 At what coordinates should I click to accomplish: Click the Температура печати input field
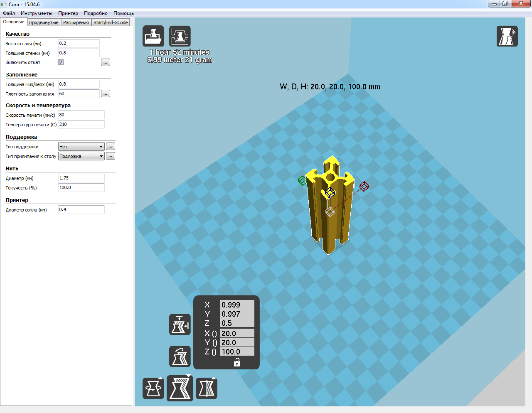pyautogui.click(x=81, y=125)
